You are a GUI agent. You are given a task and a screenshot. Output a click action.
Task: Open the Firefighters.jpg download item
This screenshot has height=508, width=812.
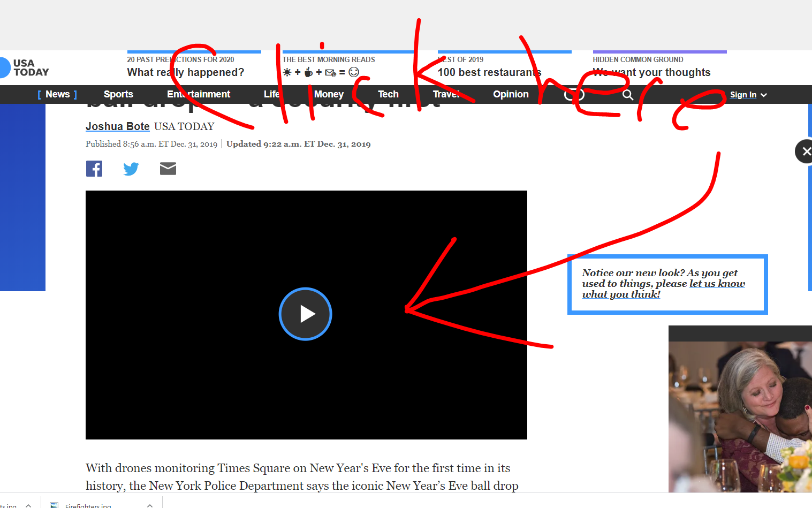(88, 505)
